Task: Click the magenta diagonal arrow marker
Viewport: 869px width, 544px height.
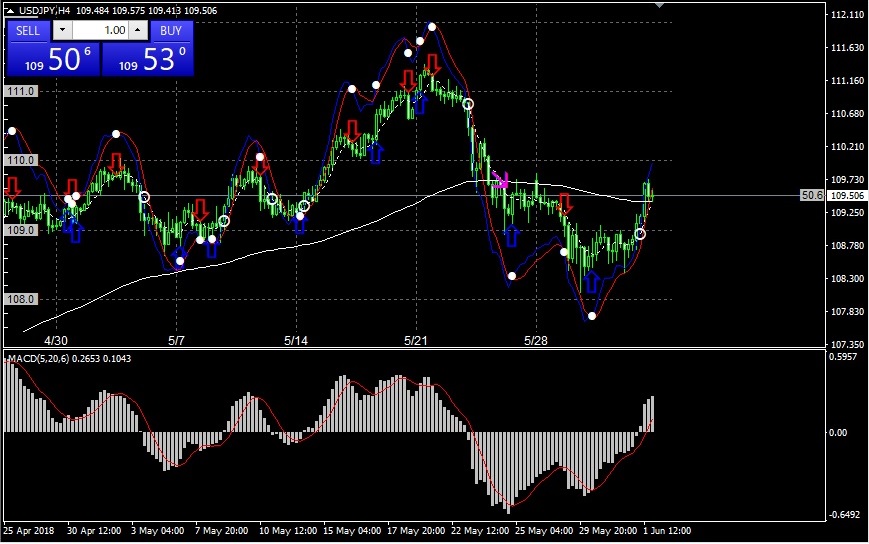Action: coord(500,180)
